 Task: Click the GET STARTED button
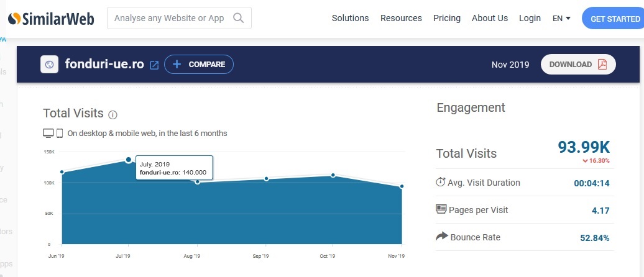[x=613, y=19]
